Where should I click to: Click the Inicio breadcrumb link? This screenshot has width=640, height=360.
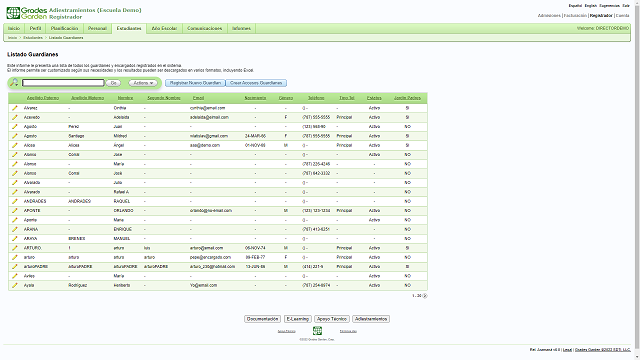point(12,38)
